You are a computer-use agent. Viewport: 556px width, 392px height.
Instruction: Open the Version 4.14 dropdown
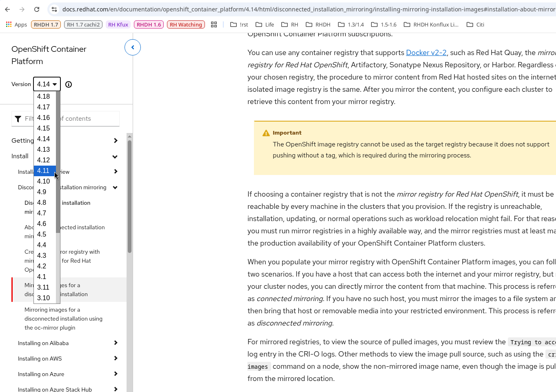(47, 84)
